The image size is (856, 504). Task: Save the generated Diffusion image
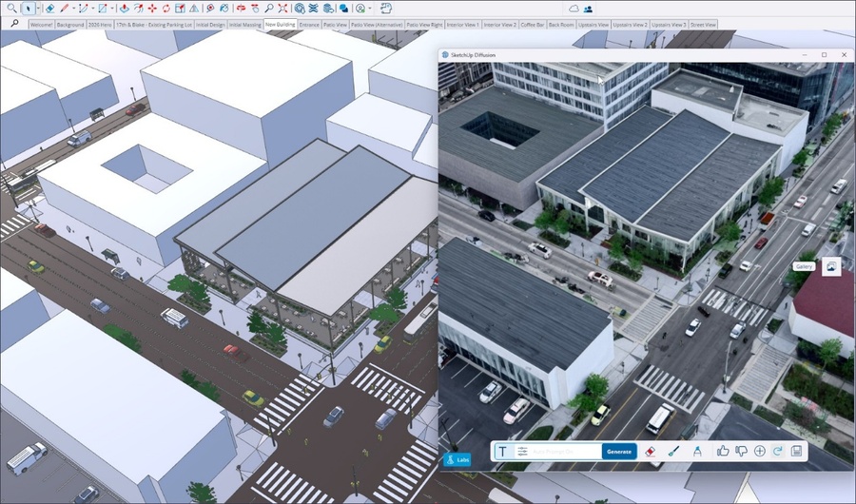[796, 451]
